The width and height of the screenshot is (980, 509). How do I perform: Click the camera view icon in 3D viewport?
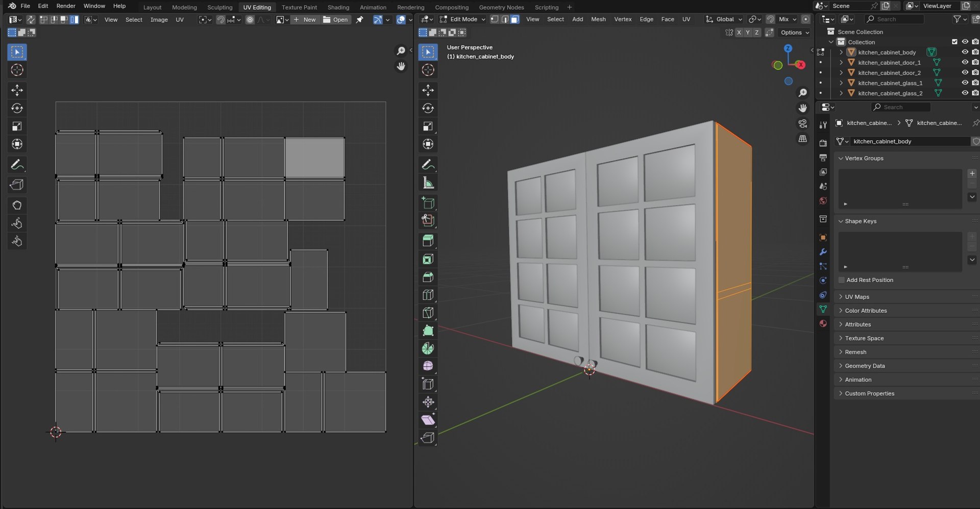(802, 123)
